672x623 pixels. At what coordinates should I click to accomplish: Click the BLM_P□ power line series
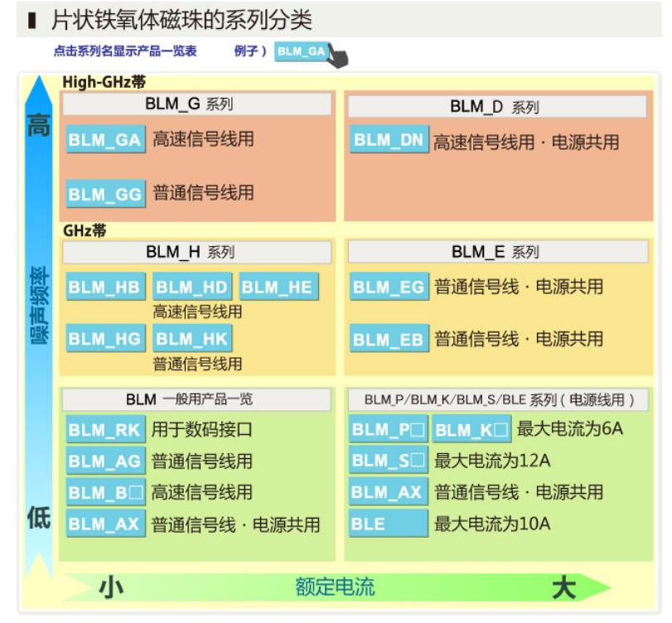click(x=388, y=430)
